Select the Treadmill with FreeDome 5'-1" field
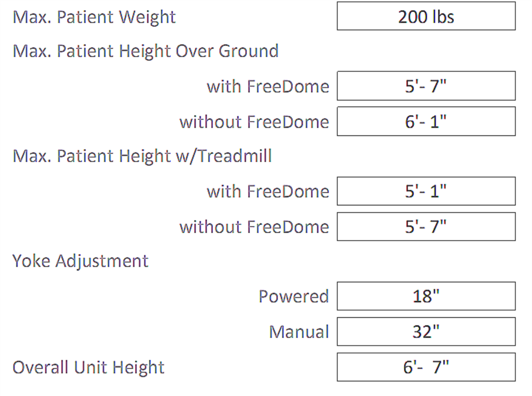532x396 pixels. pos(426,191)
